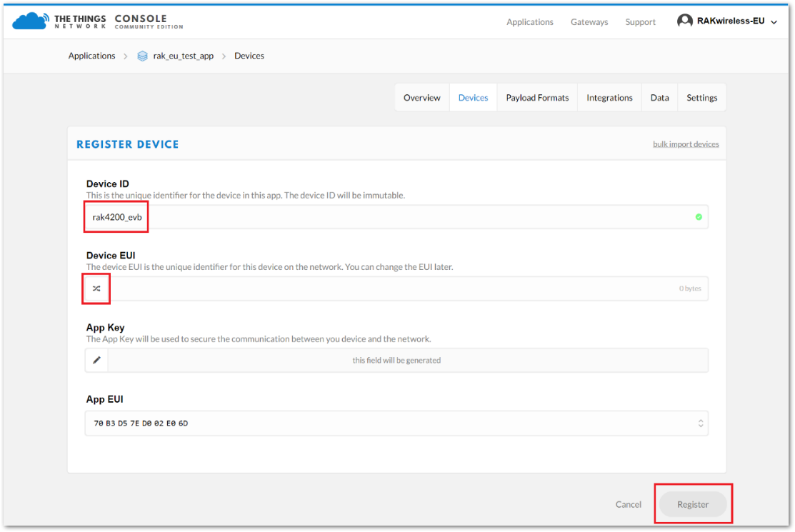Viewport: 795px width, 532px height.
Task: Click the '0 bytes' counter text
Action: [690, 288]
